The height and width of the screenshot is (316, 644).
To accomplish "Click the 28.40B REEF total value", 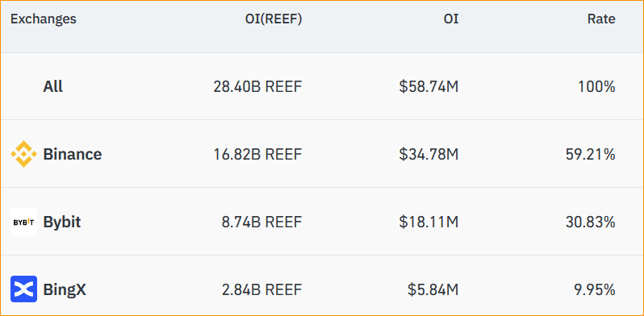I will (x=257, y=87).
